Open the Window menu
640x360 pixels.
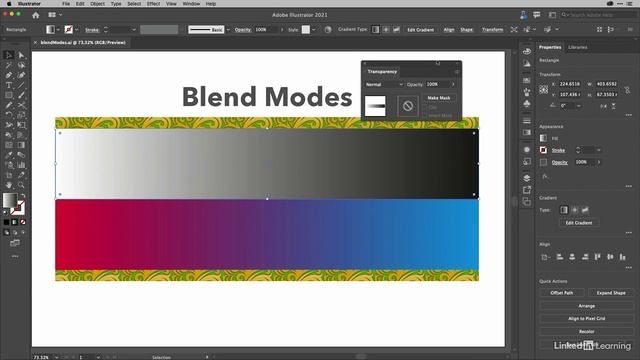[x=191, y=4]
